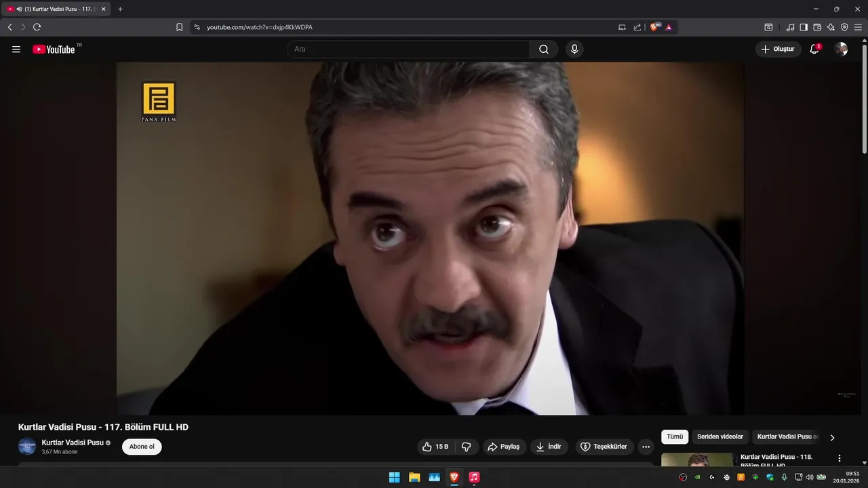Screen dimensions: 868x488
Task: Open Brave browser taskbar icon
Action: pyautogui.click(x=454, y=477)
